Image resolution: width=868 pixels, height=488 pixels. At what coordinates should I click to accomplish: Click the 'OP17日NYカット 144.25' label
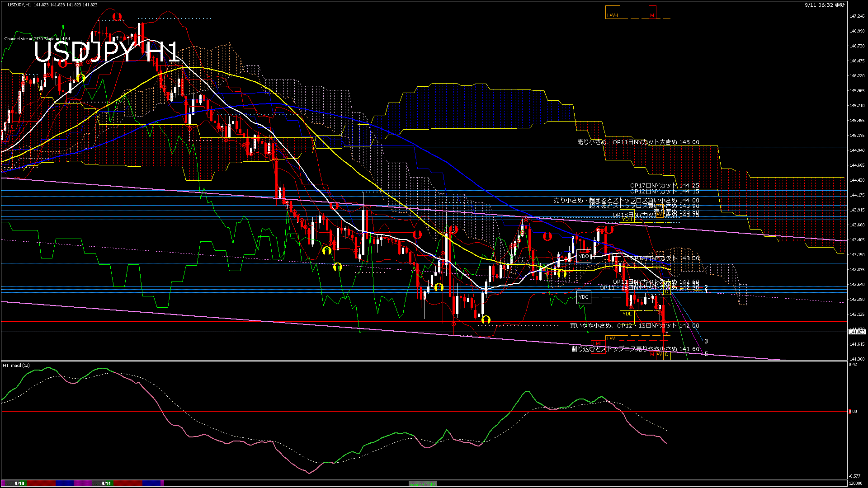(665, 186)
